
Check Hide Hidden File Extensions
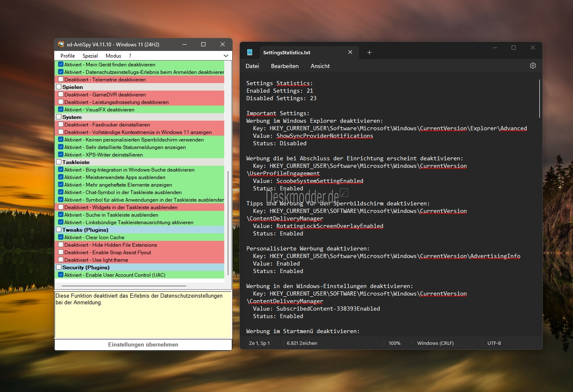point(61,245)
